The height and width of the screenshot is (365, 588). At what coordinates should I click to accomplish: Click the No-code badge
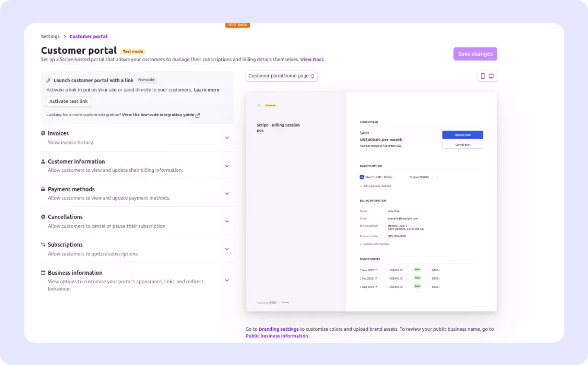coord(146,80)
